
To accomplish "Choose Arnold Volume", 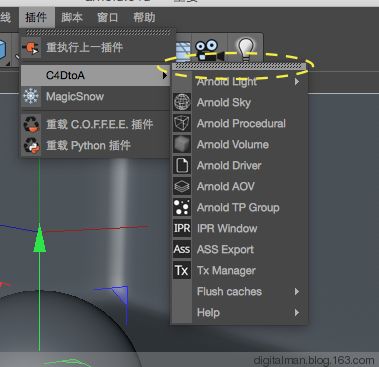I will point(239,145).
